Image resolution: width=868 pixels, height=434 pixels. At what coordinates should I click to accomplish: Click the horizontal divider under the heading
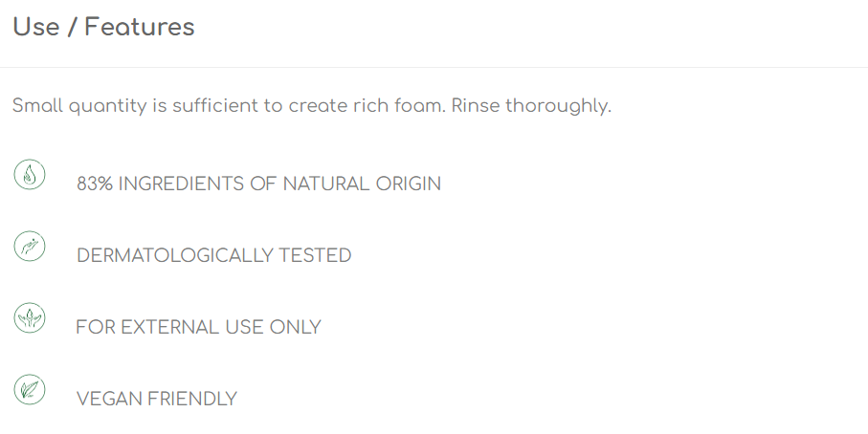tap(434, 68)
